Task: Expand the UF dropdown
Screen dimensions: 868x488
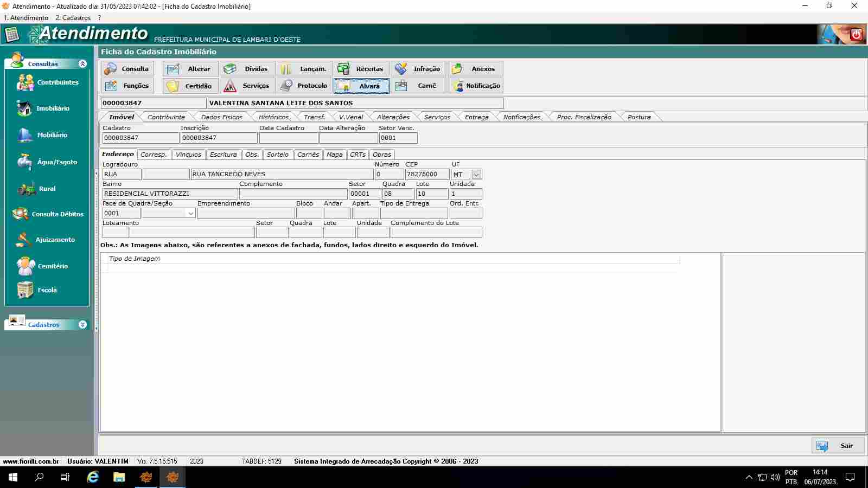Action: point(476,175)
